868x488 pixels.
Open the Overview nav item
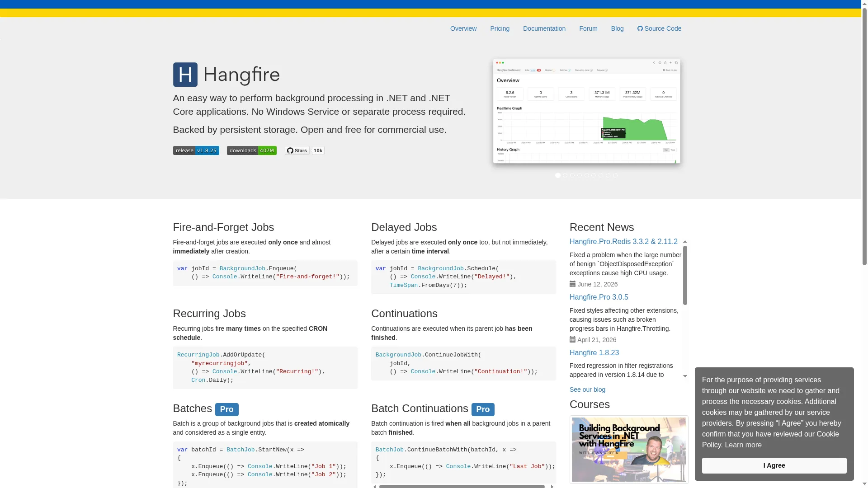tap(463, 28)
